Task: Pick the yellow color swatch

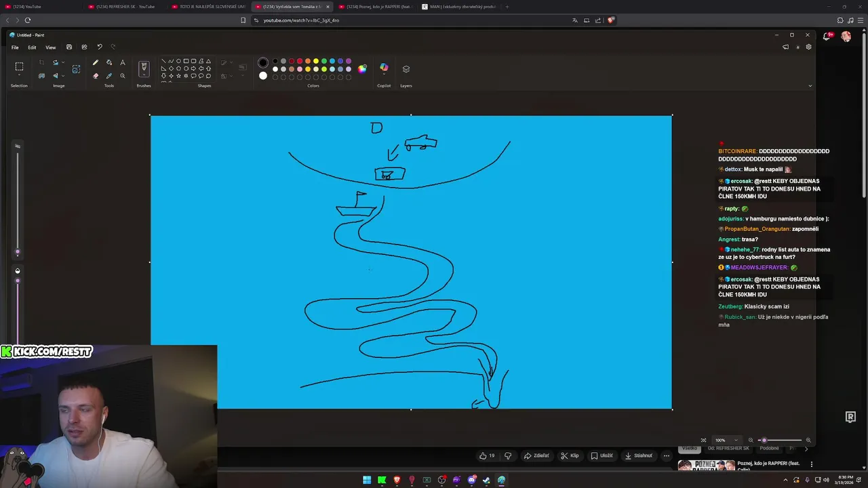Action: (316, 61)
